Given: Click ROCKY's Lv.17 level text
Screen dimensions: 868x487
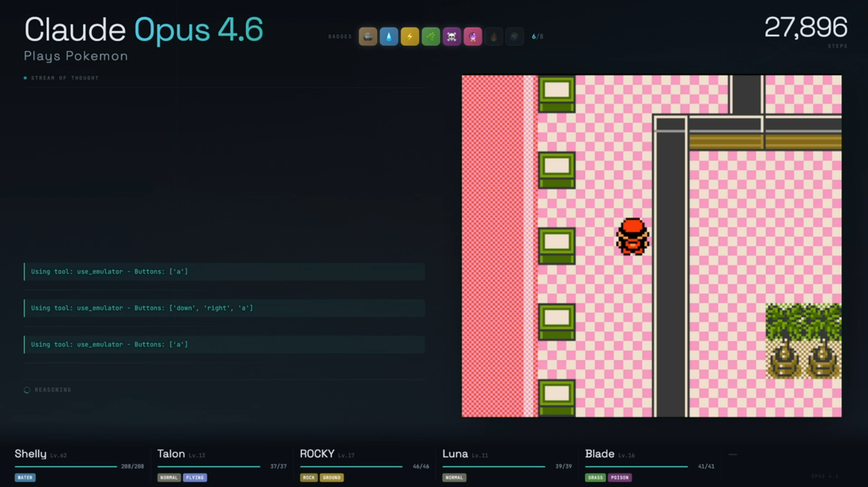Looking at the screenshot, I should [x=346, y=455].
